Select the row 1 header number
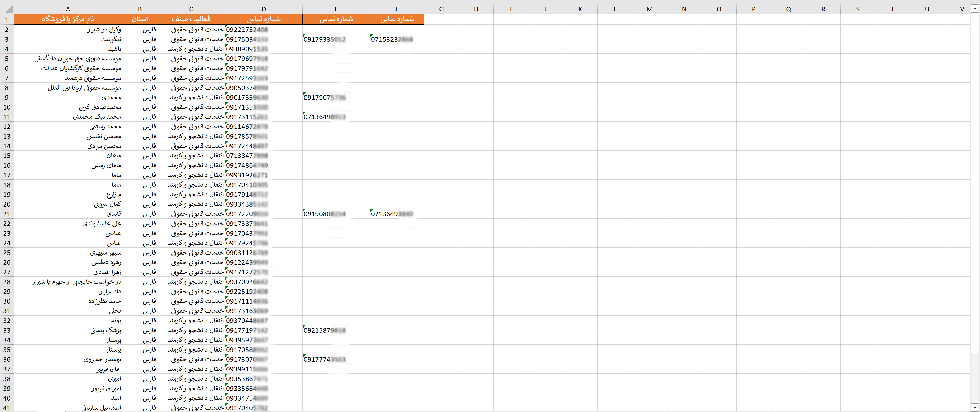This screenshot has width=980, height=412. pyautogui.click(x=7, y=19)
